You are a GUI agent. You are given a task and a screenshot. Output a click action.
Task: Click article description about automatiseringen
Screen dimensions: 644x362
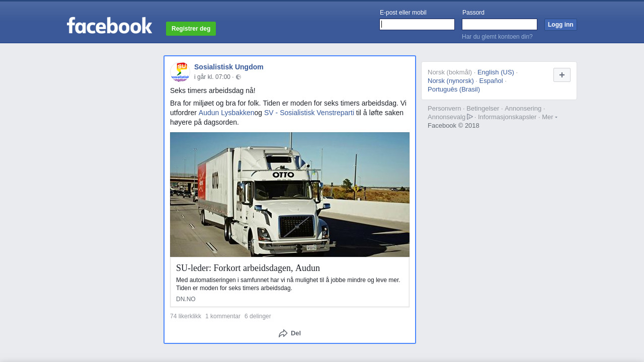point(288,284)
